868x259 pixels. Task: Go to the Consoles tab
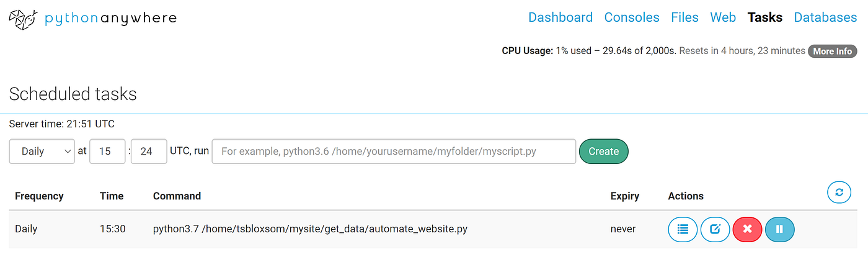[631, 17]
